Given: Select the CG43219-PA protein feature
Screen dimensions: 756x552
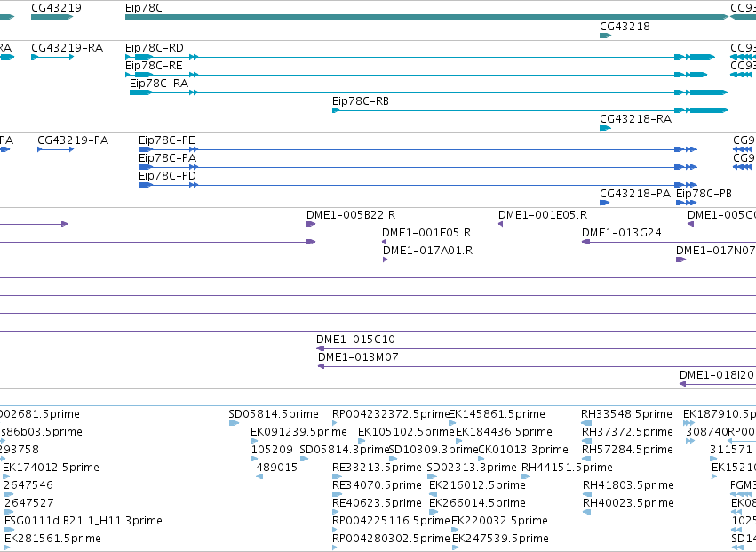Looking at the screenshot, I should point(55,149).
